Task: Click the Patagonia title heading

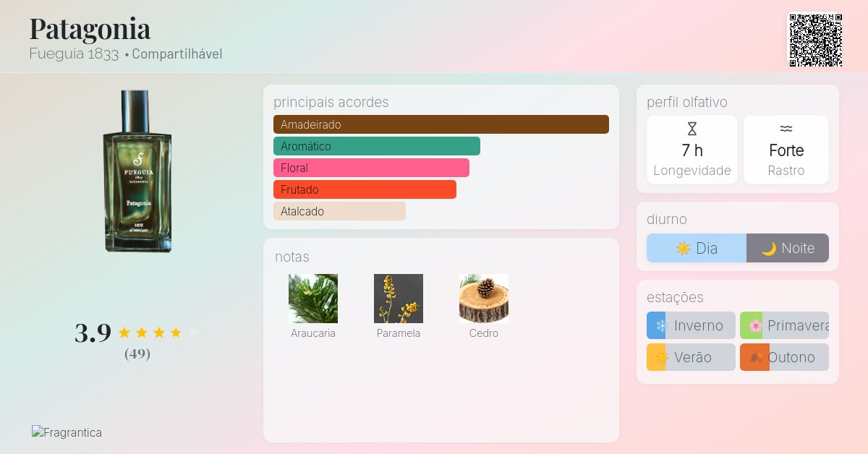Action: tap(90, 29)
